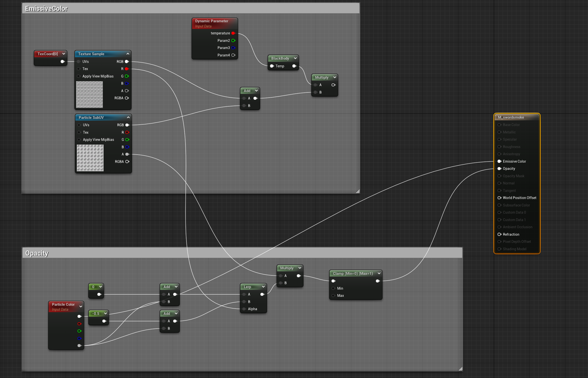Click the temperature red output pin
588x378 pixels.
(x=233, y=33)
